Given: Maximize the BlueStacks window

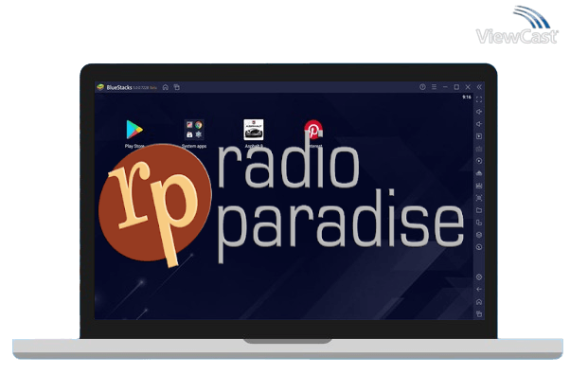Looking at the screenshot, I should pos(456,87).
